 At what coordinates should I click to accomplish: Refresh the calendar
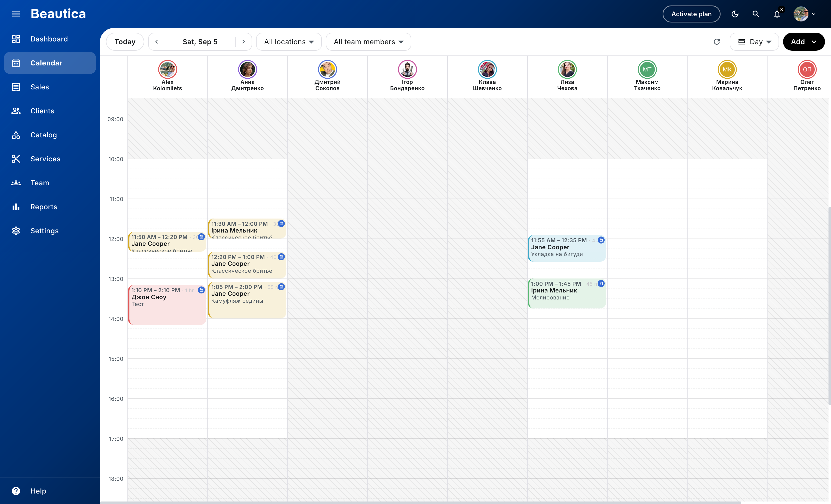click(717, 42)
